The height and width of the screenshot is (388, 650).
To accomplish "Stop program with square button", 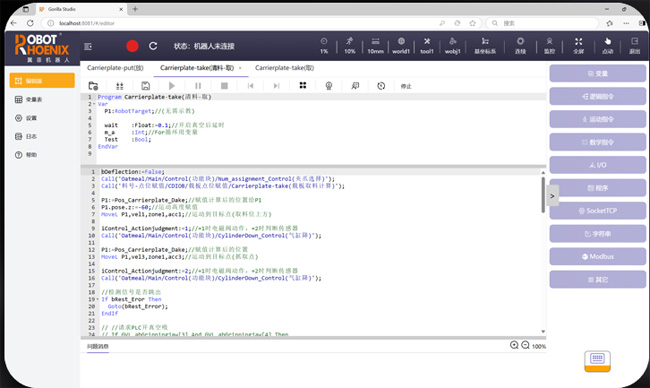I will [x=224, y=86].
